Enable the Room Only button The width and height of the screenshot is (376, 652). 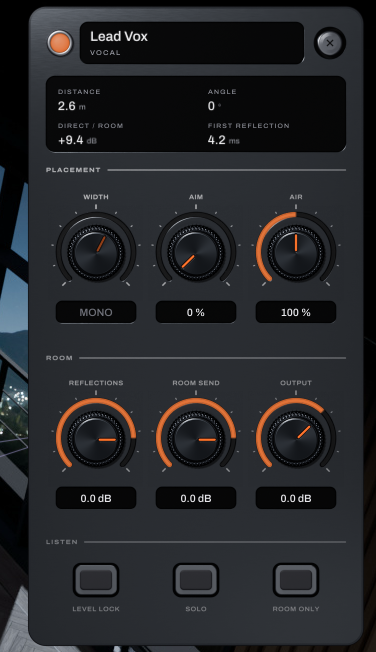(296, 580)
